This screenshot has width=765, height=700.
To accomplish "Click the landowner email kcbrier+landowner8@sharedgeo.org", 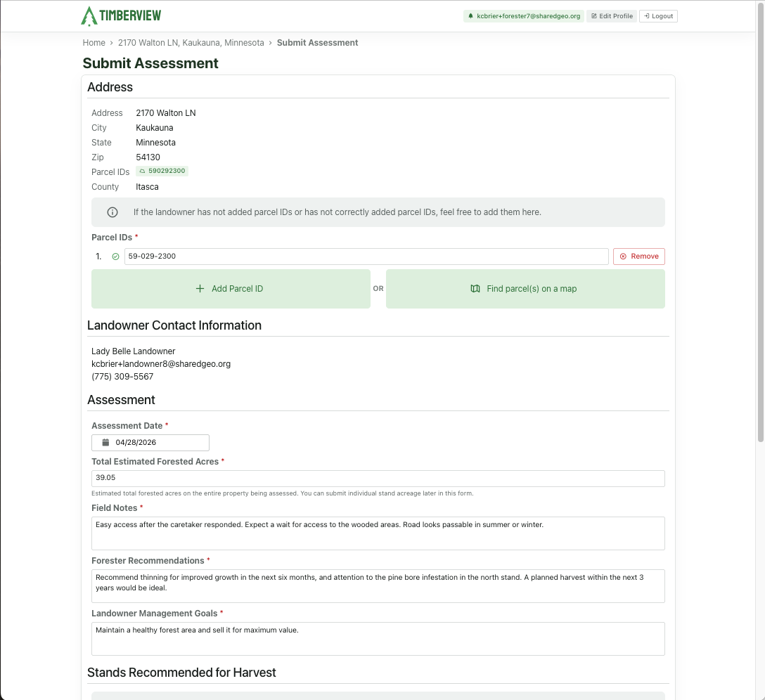I will click(161, 364).
